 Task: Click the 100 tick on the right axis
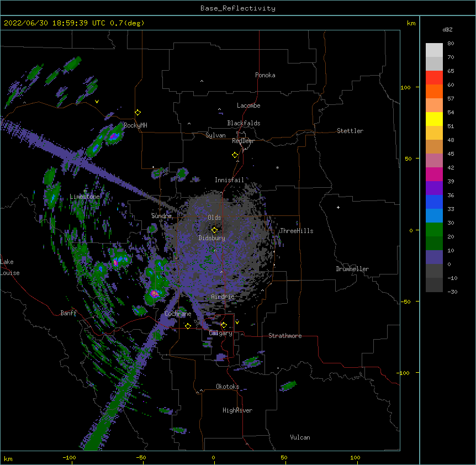(x=405, y=87)
